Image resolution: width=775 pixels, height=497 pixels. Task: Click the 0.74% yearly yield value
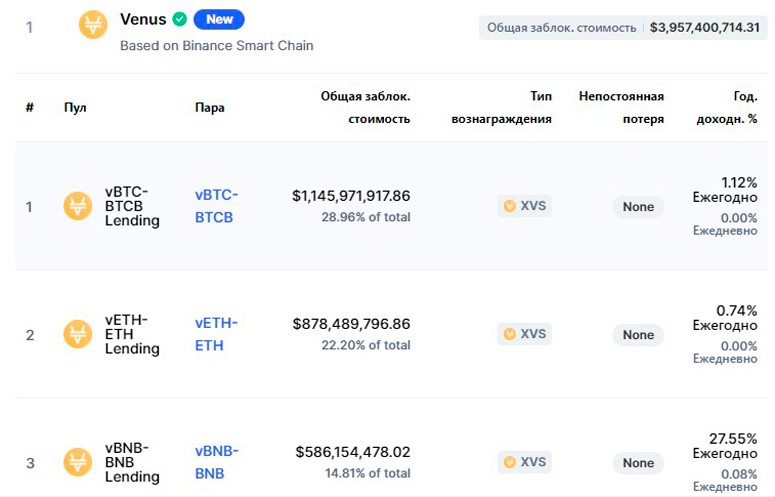coord(736,310)
